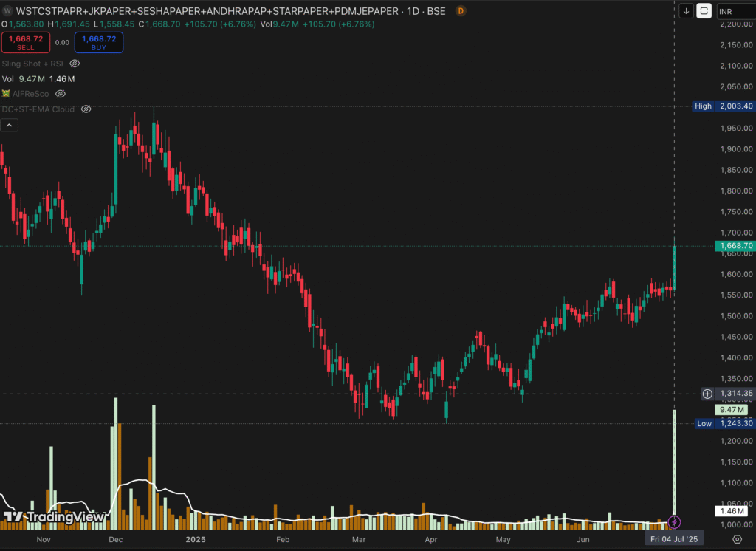Click the current price 1,668.70 axis label
The width and height of the screenshot is (756, 551).
735,246
